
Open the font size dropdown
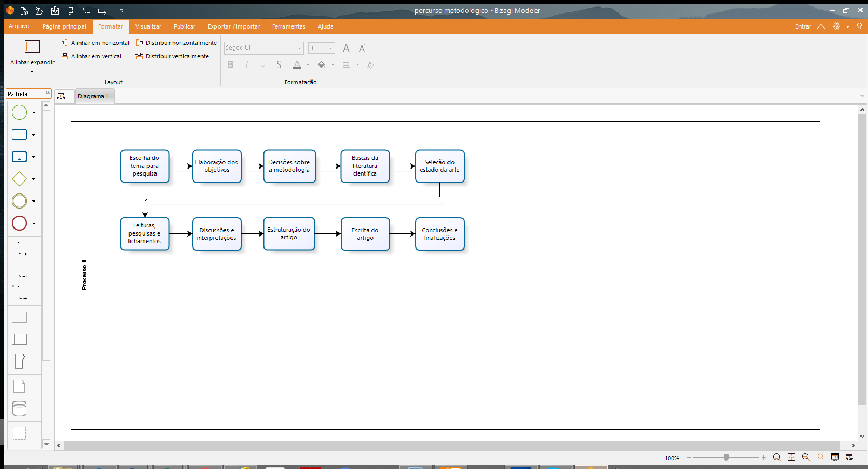coord(330,48)
